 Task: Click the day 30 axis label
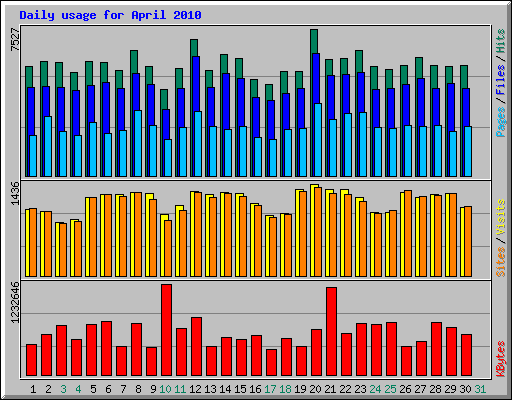pyautogui.click(x=465, y=389)
